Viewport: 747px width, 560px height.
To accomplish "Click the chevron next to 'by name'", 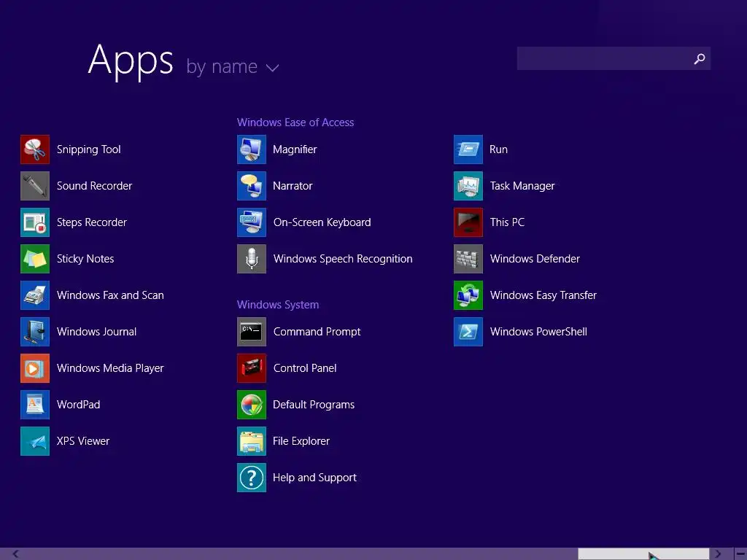I will click(272, 68).
